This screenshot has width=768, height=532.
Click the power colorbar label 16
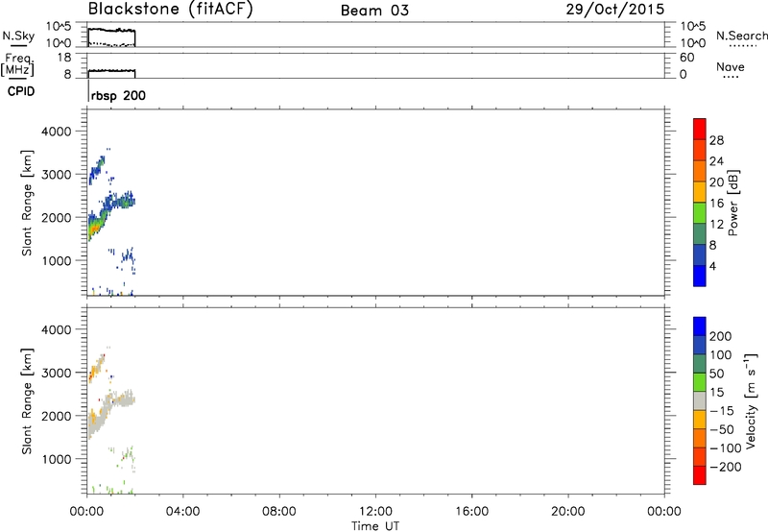[716, 204]
